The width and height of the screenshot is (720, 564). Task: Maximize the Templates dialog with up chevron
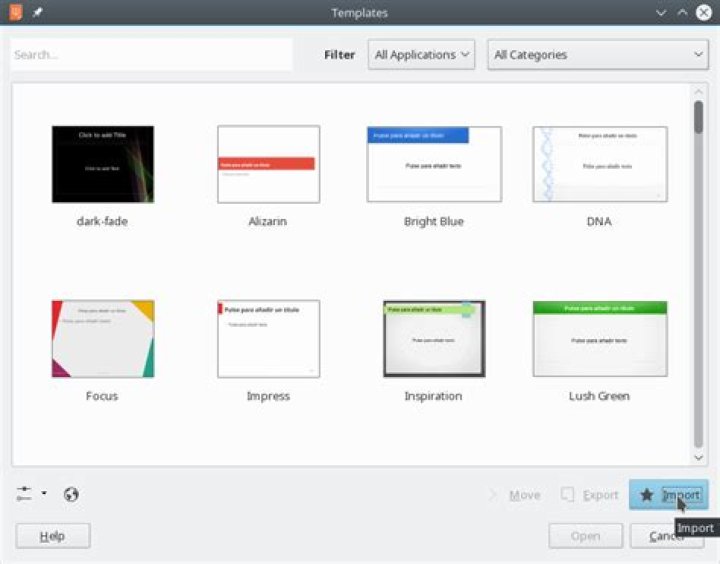click(x=682, y=12)
